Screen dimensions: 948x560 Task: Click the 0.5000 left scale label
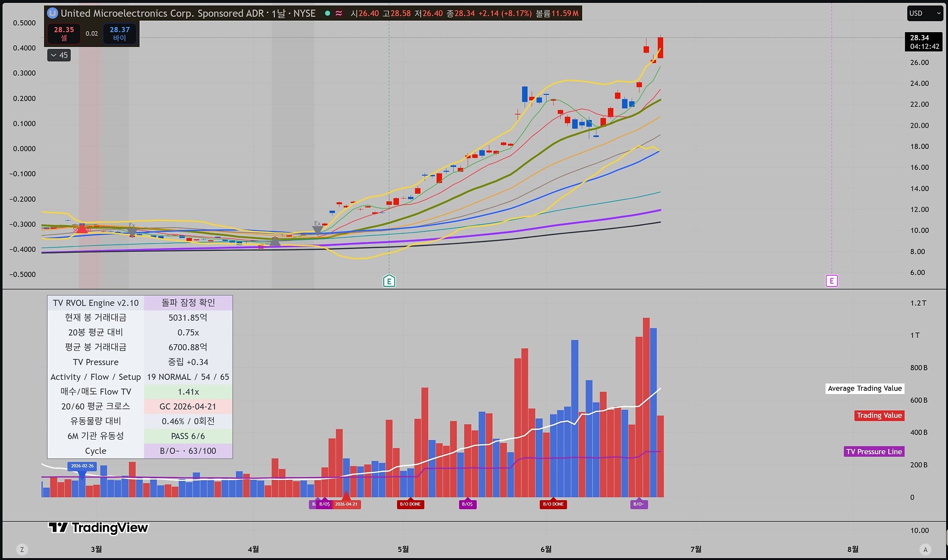24,23
